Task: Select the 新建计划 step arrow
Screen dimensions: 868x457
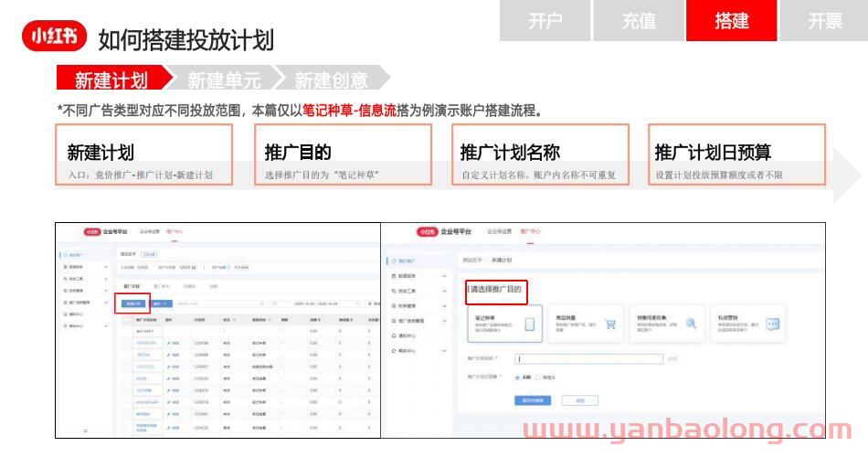Action: coord(113,78)
